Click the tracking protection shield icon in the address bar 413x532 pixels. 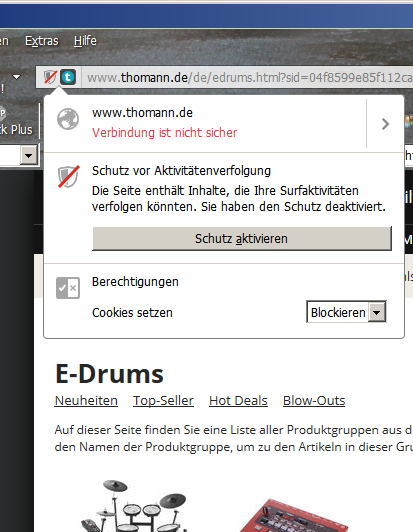(50, 77)
